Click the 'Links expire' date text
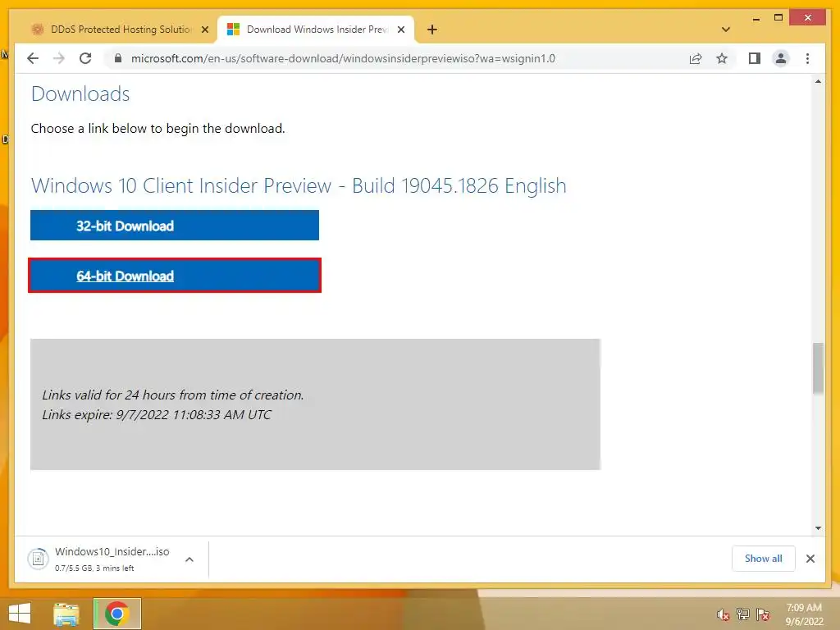 click(x=157, y=414)
